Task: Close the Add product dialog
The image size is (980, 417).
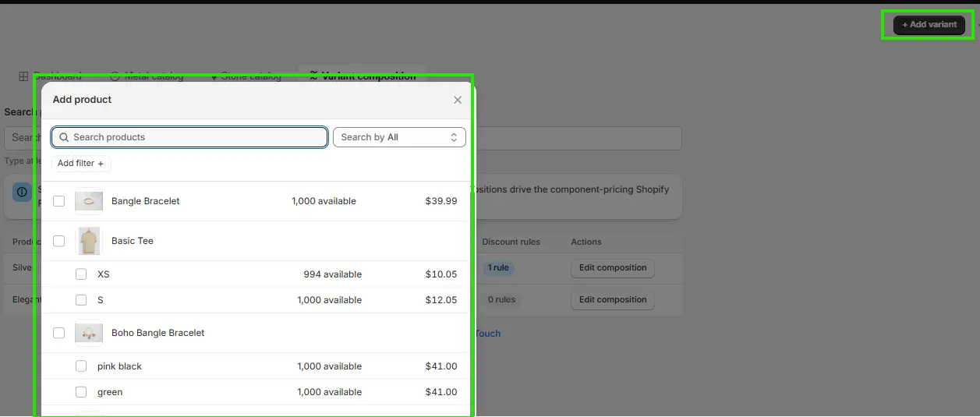Action: [458, 100]
